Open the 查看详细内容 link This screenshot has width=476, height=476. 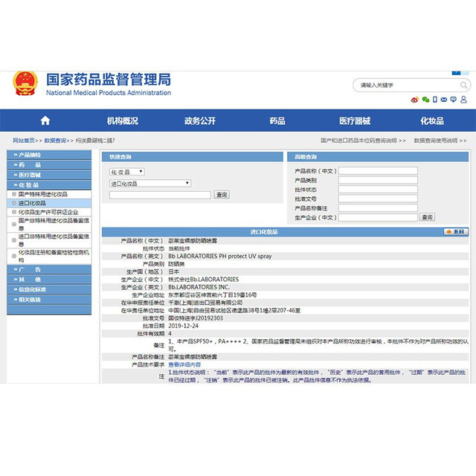pyautogui.click(x=184, y=364)
